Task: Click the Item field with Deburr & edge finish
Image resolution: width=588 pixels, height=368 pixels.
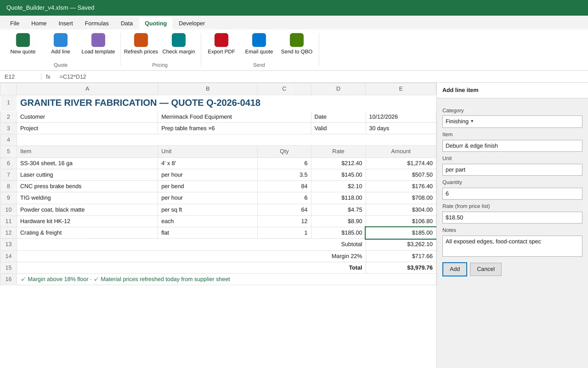Action: pos(512,146)
